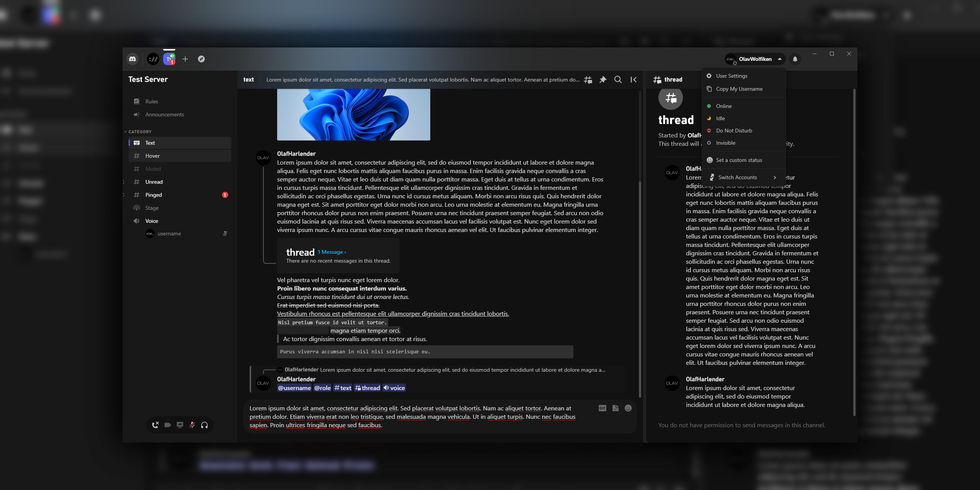Open the inbox bell icon
This screenshot has width=980, height=490.
pyautogui.click(x=795, y=59)
